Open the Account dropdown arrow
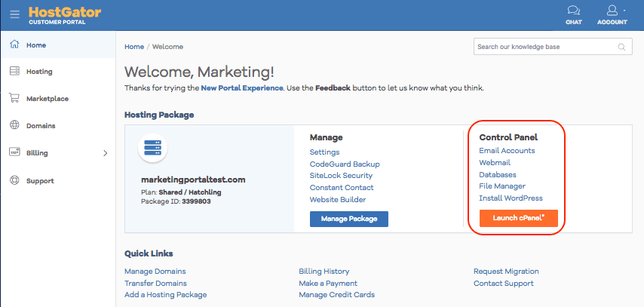Screen dimensions: 644x307 tap(624, 10)
